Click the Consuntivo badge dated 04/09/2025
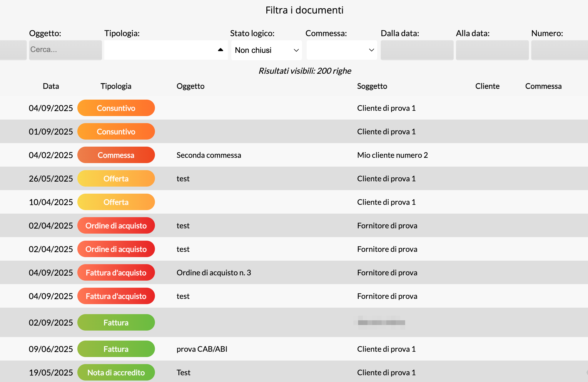Image resolution: width=588 pixels, height=382 pixels. click(116, 108)
